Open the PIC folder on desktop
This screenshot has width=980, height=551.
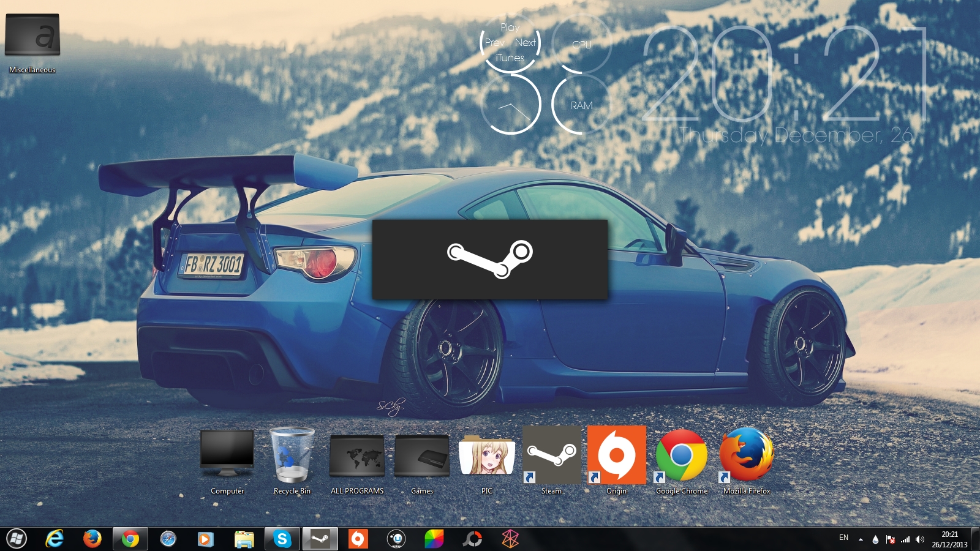pos(487,463)
